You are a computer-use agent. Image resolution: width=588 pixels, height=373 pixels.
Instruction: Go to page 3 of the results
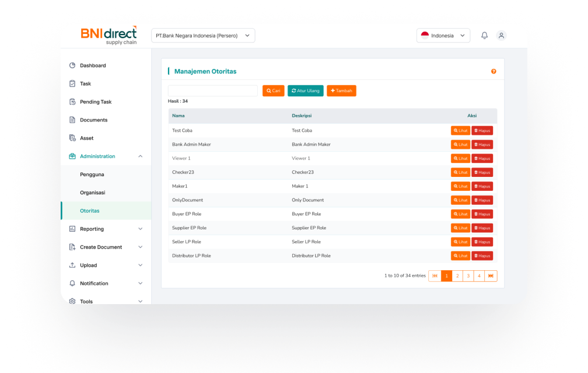pyautogui.click(x=468, y=276)
